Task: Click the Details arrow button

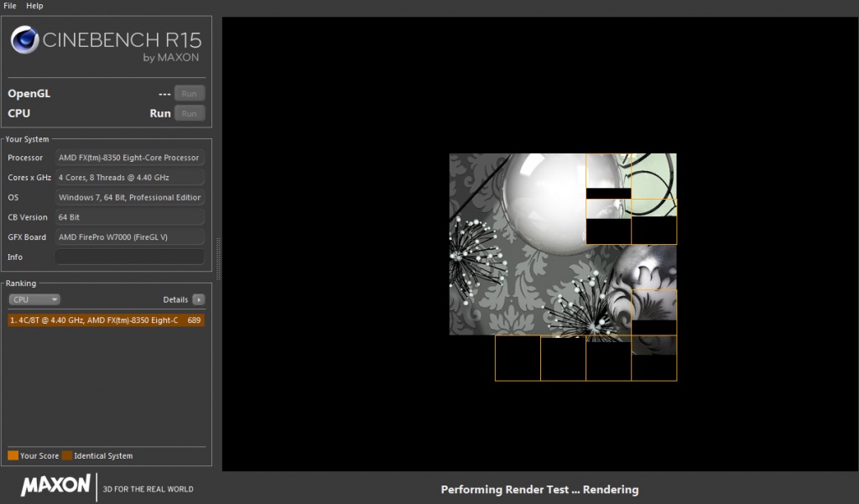Action: [x=199, y=299]
